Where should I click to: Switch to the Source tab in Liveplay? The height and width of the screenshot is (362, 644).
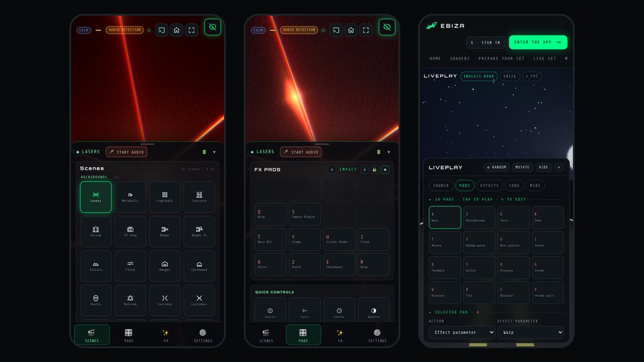click(441, 186)
